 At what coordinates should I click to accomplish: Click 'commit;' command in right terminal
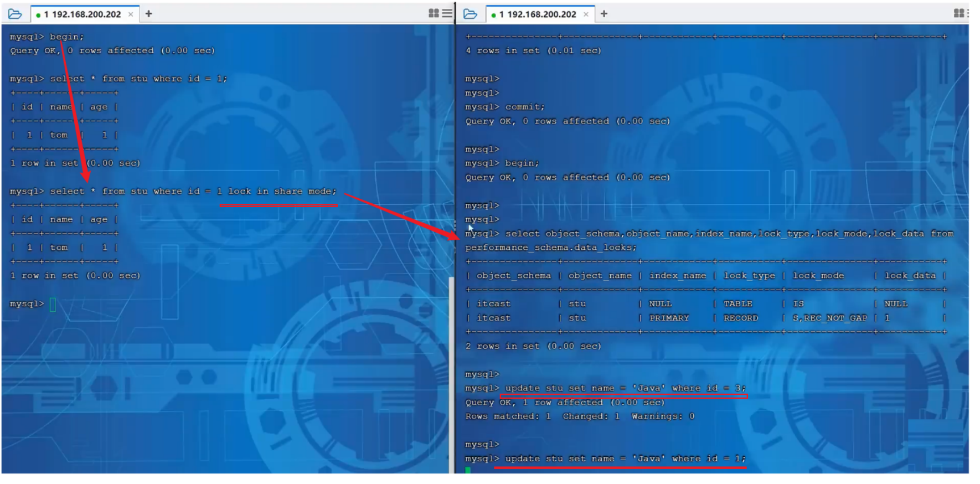[x=525, y=107]
